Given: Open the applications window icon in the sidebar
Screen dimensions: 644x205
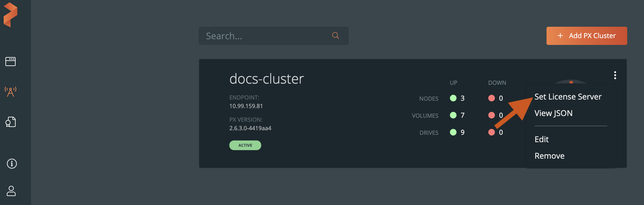Looking at the screenshot, I should [x=11, y=61].
